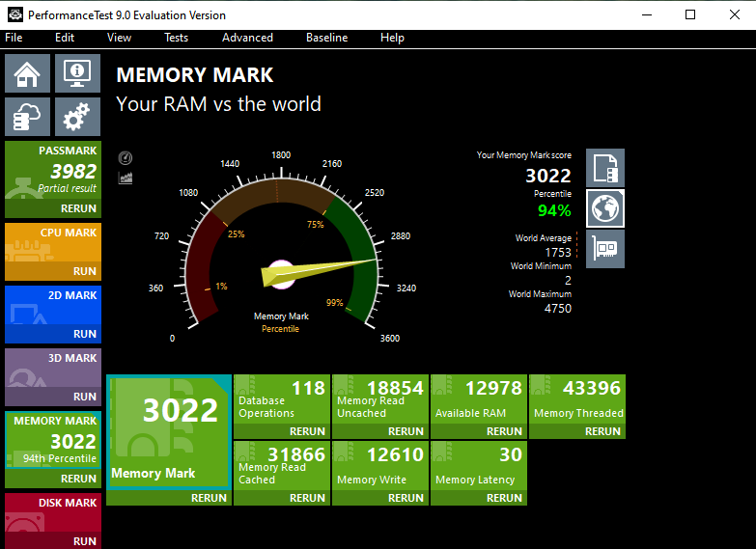Maximize the PerformanceTest window
Screen dimensions: 756x549
pos(690,14)
